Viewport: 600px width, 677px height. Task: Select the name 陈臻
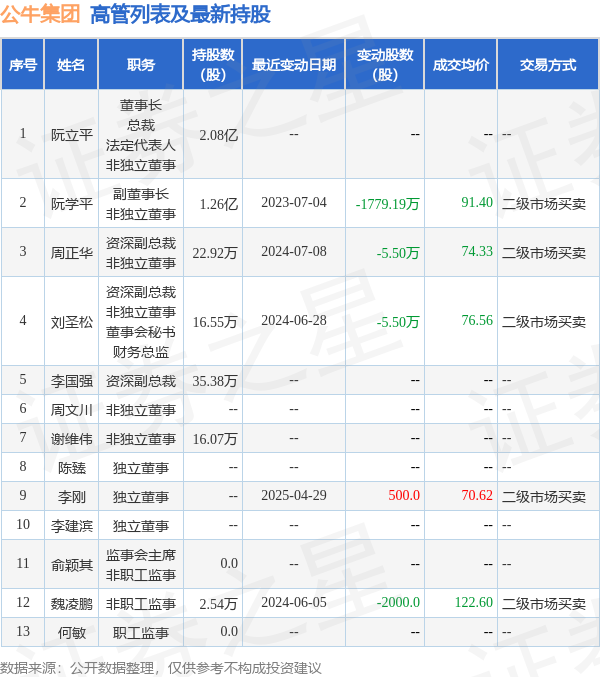coord(72,468)
